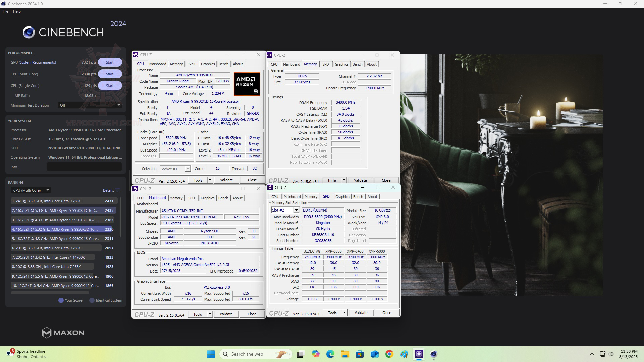Screen dimensions: 644x362
Task: Launch Microsoft Store from the taskbar
Action: click(360, 354)
